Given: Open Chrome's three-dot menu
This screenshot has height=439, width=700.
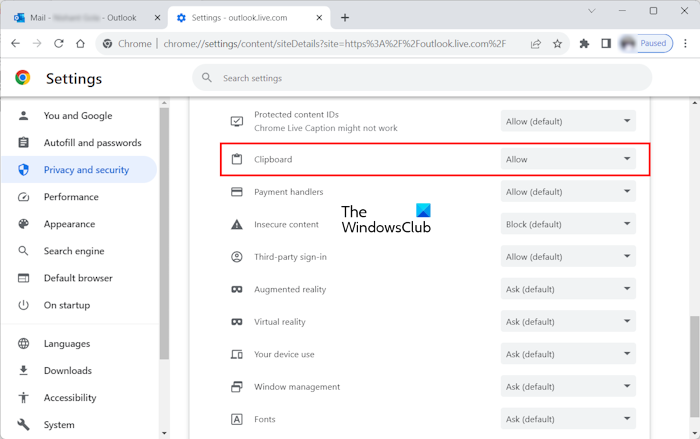Looking at the screenshot, I should (685, 43).
